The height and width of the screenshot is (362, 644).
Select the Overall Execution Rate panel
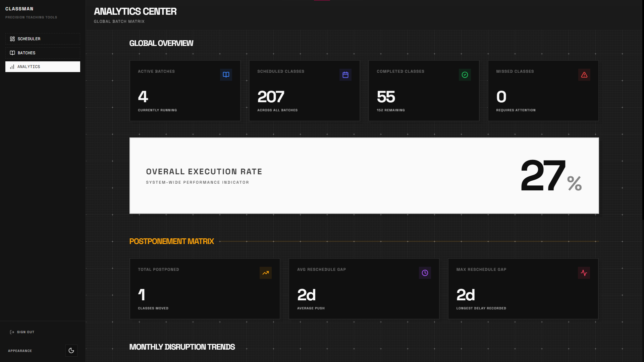[364, 176]
